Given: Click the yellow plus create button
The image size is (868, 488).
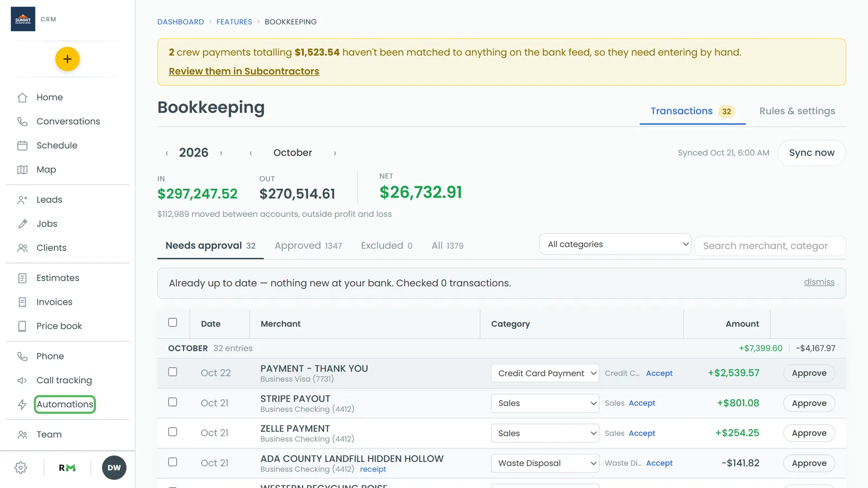Looking at the screenshot, I should point(67,59).
